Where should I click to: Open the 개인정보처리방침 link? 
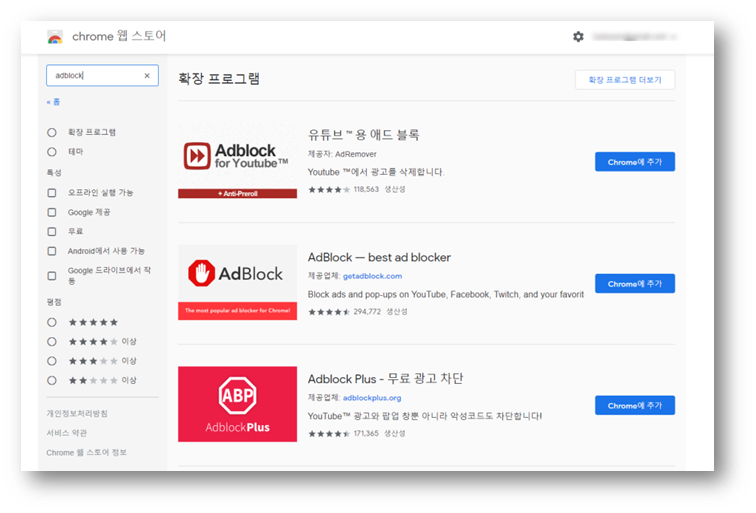point(77,414)
